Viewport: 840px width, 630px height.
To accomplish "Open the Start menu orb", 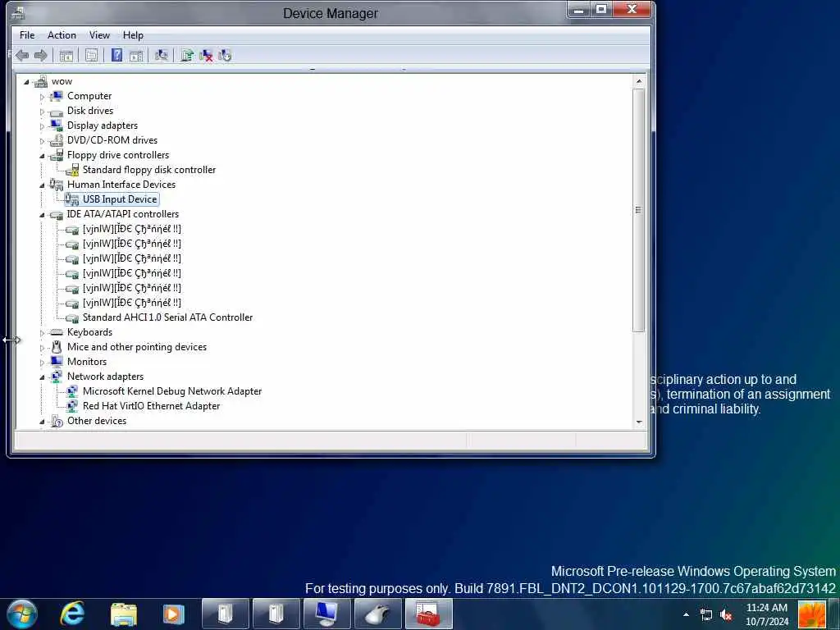I will point(22,614).
